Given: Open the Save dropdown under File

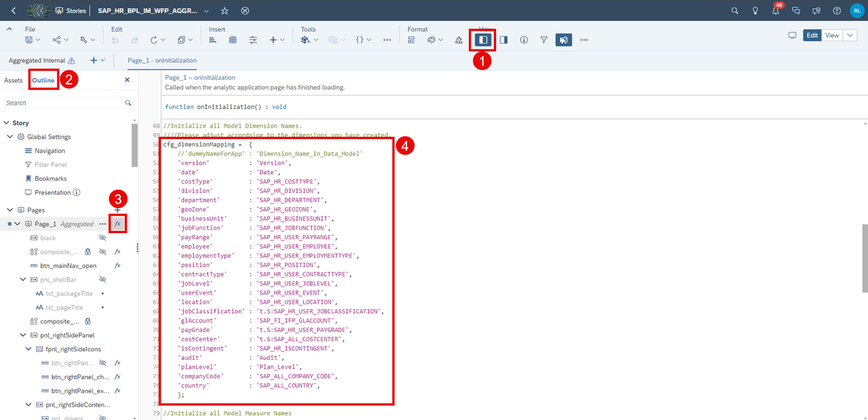Looking at the screenshot, I should (x=33, y=40).
